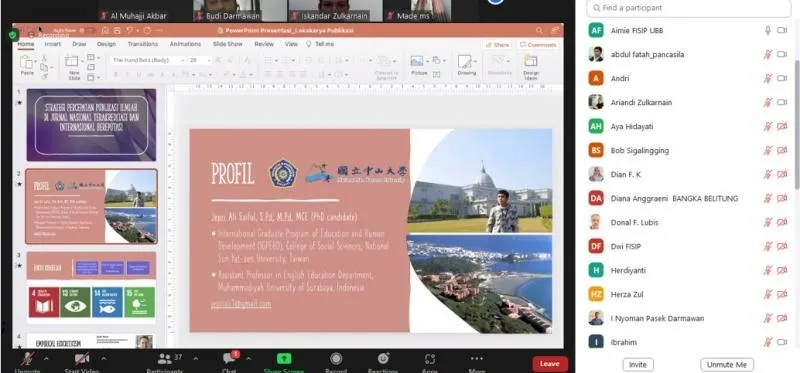Click Aimie FISIP UBB's camera icon
This screenshot has height=373, width=800.
pyautogui.click(x=782, y=31)
